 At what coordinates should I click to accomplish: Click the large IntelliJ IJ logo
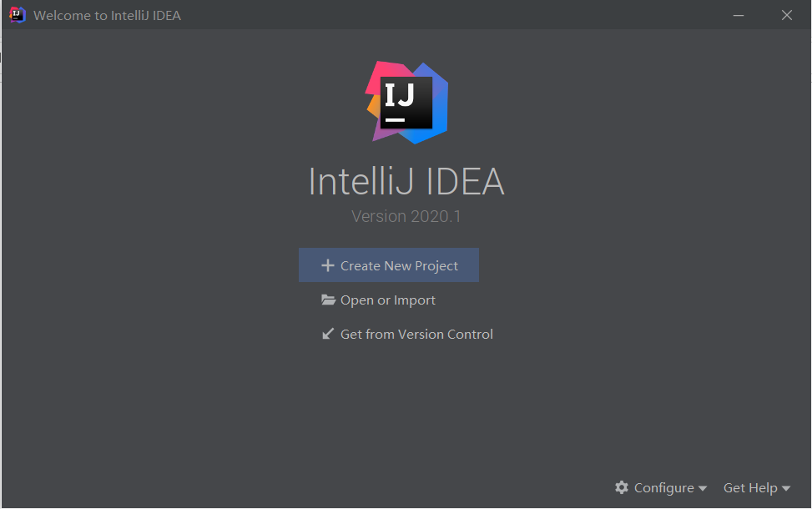(406, 102)
